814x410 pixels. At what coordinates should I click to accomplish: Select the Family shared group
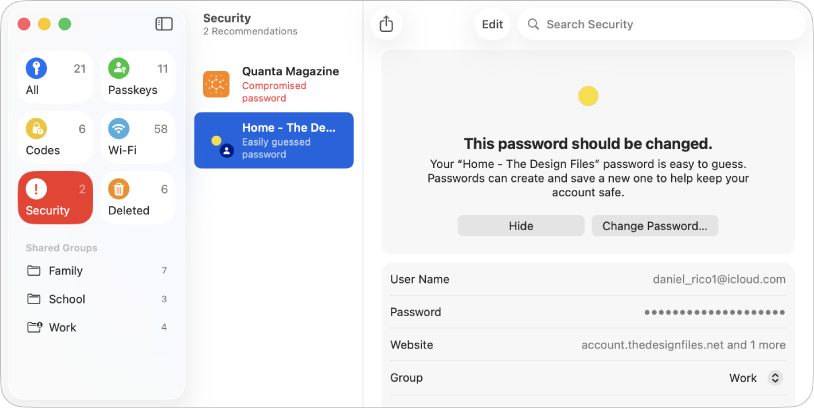click(x=66, y=271)
